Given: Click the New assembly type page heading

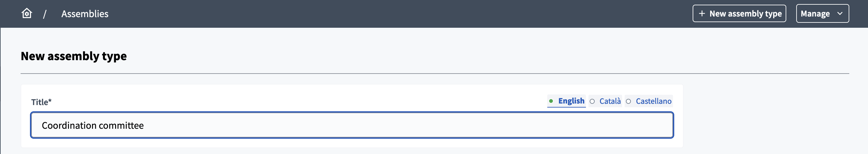Looking at the screenshot, I should (74, 56).
